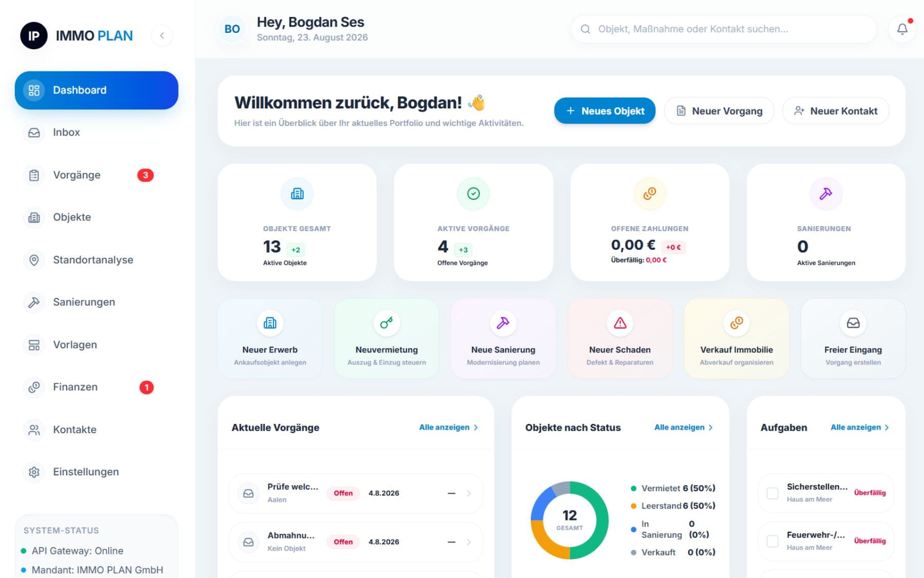Click the search magnifier icon

tap(585, 29)
